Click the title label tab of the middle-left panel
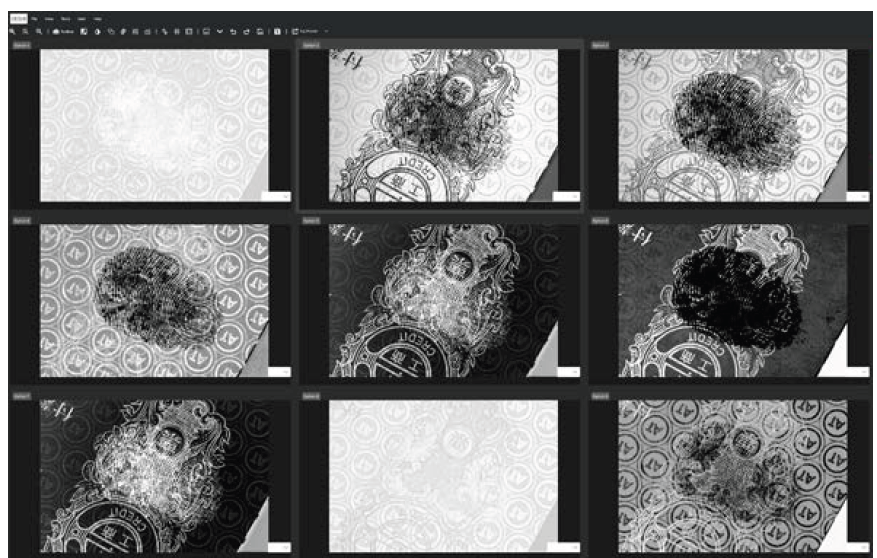Image resolution: width=877 pixels, height=558 pixels. click(x=22, y=221)
